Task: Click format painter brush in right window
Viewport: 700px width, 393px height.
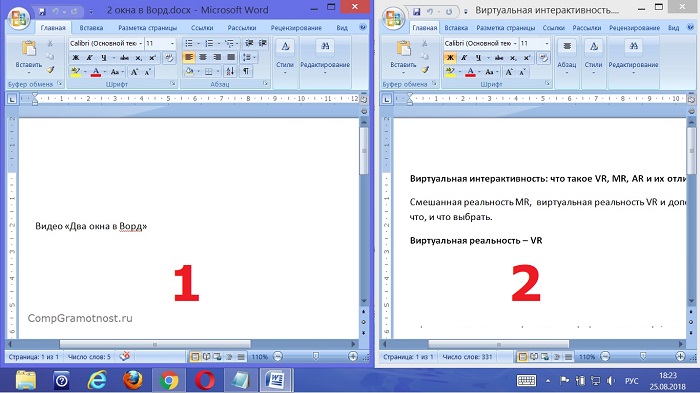Action: tap(425, 70)
